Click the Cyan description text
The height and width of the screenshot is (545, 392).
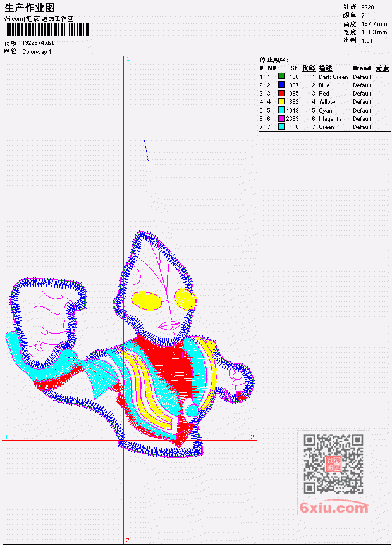point(326,111)
